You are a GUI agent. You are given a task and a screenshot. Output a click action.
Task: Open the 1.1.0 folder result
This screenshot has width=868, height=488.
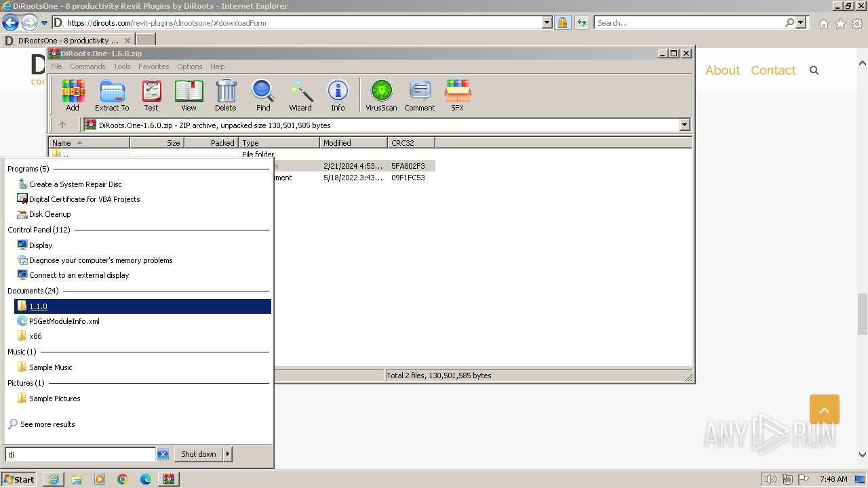[142, 306]
